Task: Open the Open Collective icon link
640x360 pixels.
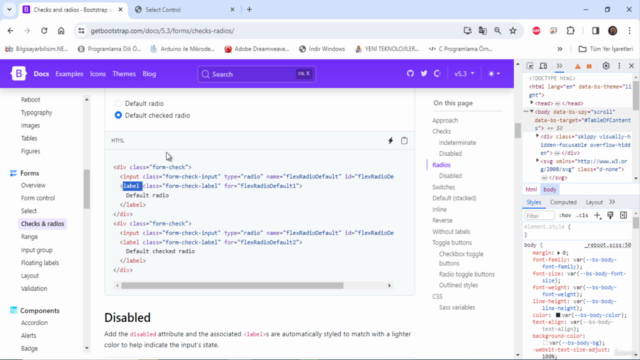Action: (x=437, y=73)
